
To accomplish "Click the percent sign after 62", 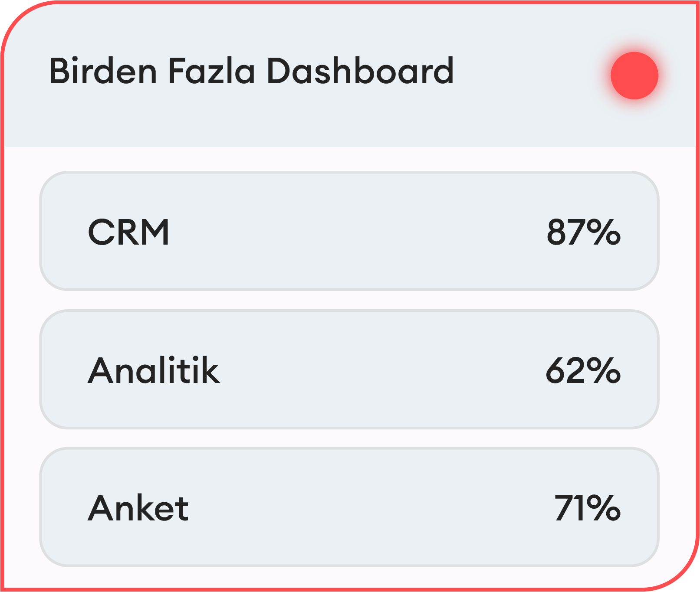I will 604,370.
